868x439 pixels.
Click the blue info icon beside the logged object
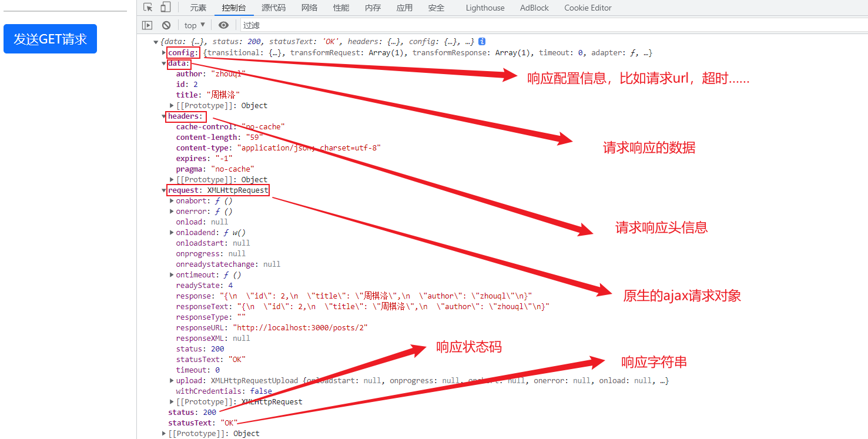pos(482,42)
